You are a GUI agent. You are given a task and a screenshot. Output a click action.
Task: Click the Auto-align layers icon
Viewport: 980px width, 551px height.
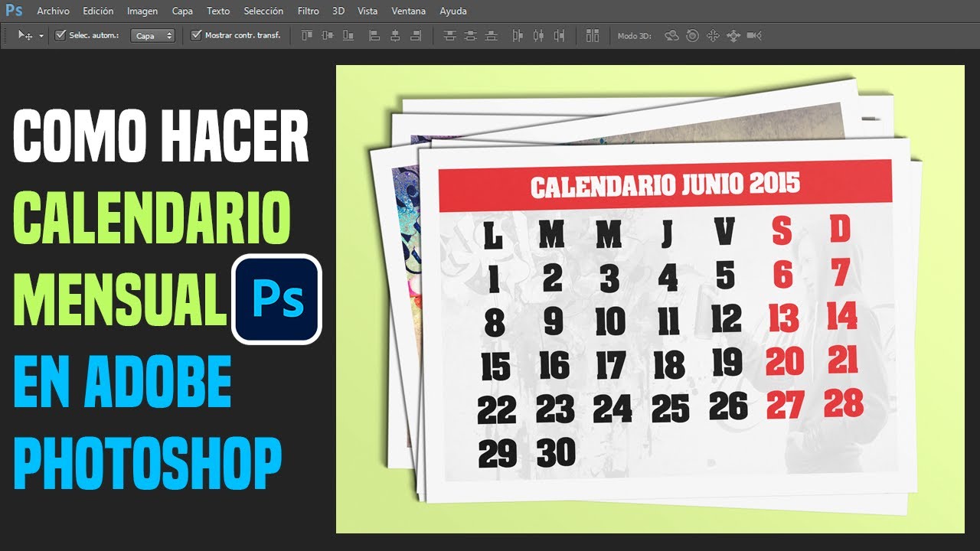[592, 35]
